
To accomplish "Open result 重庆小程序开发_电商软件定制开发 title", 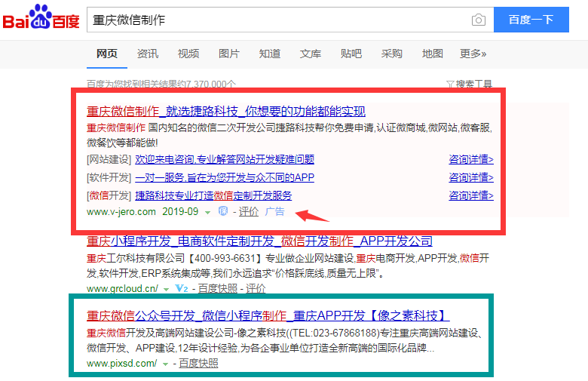I will 259,241.
